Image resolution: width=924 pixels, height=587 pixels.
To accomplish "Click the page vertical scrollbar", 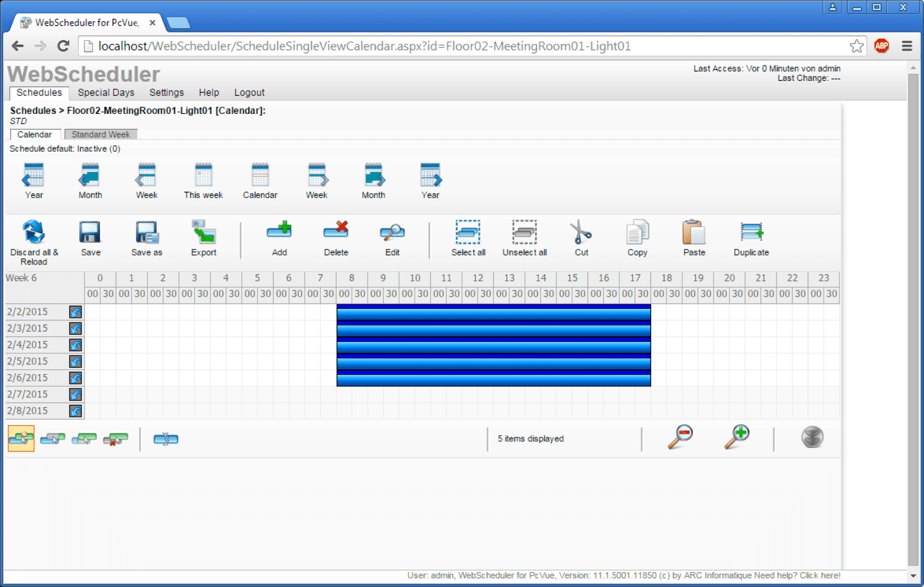I will click(913, 321).
